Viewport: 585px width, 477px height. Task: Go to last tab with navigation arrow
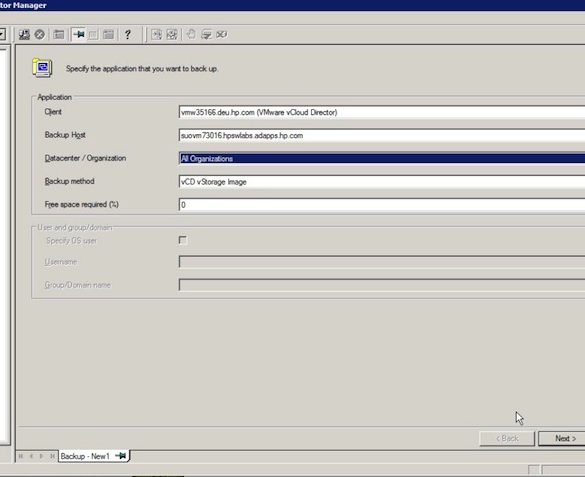52,456
